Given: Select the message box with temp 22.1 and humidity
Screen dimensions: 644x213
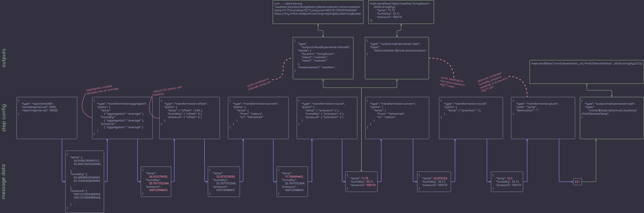Looking at the screenshot, I should pyautogui.click(x=507, y=182).
